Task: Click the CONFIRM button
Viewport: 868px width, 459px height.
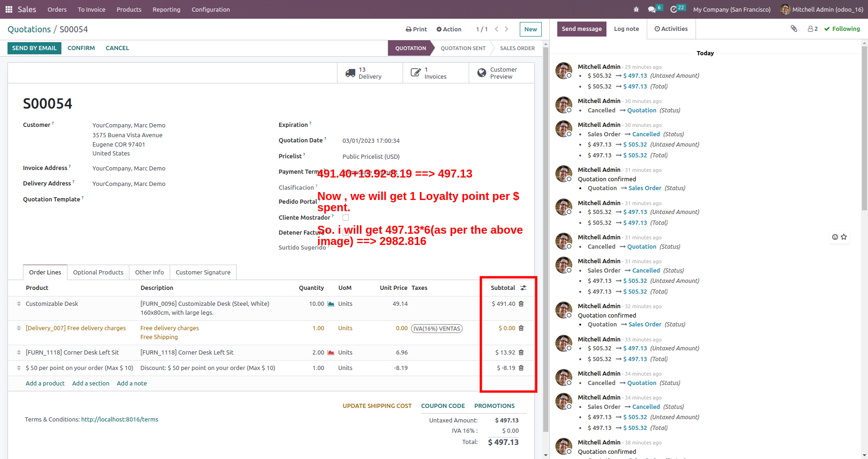Action: 81,48
